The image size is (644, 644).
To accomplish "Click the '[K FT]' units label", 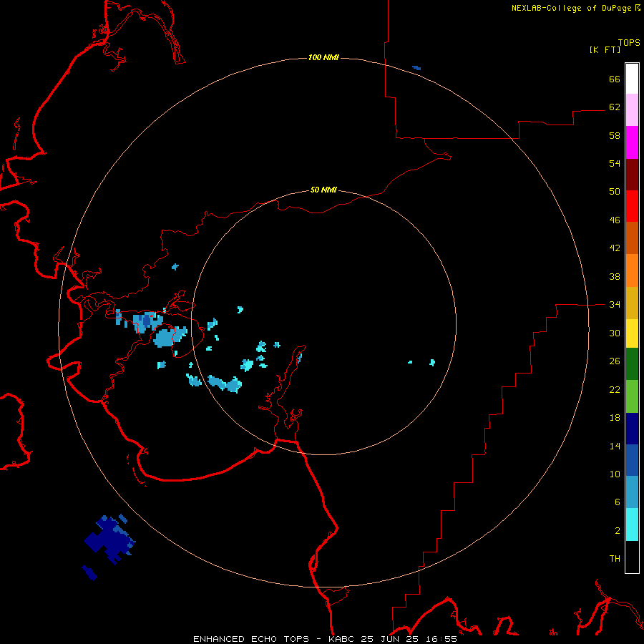I will (x=605, y=49).
